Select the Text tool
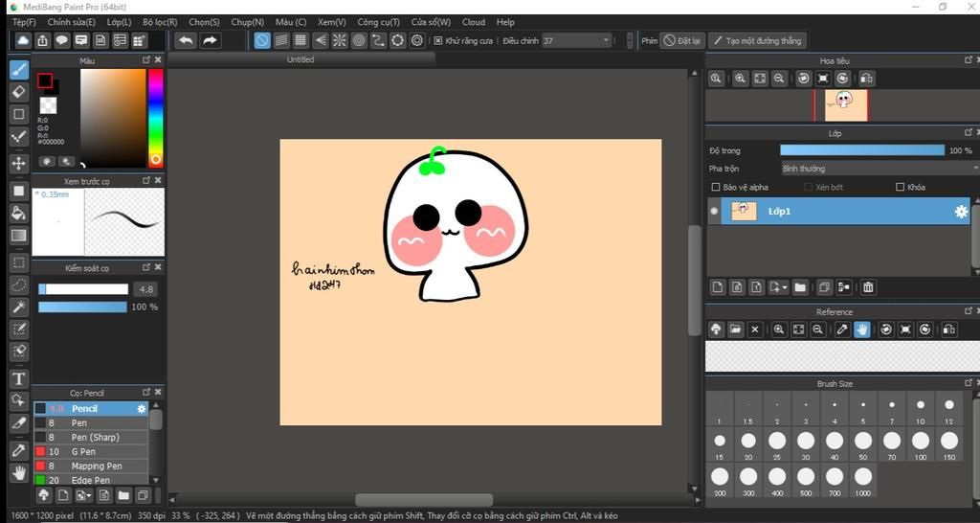Viewport: 980px width, 523px height. [18, 378]
